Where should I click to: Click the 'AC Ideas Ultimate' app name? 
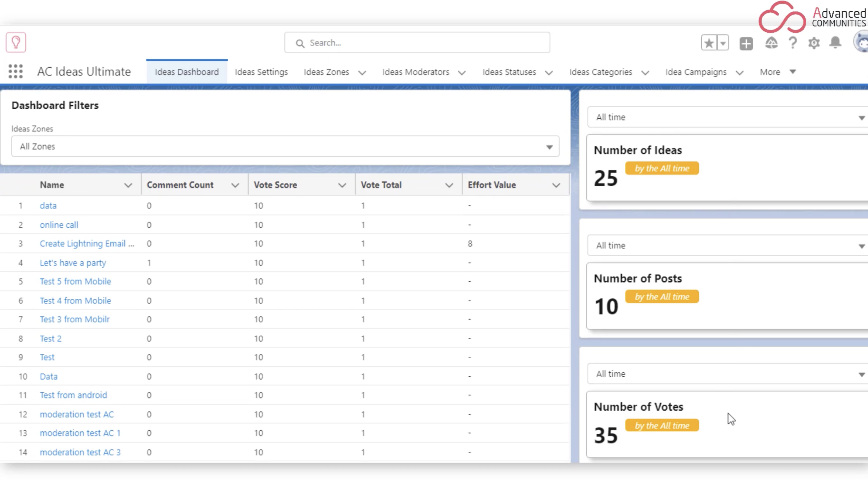pyautogui.click(x=84, y=72)
